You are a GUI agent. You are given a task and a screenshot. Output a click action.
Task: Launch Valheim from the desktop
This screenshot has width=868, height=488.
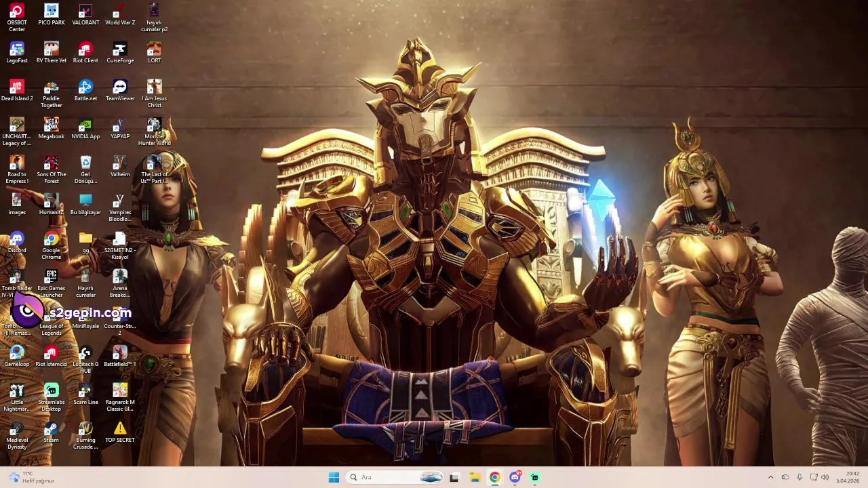[x=120, y=167]
